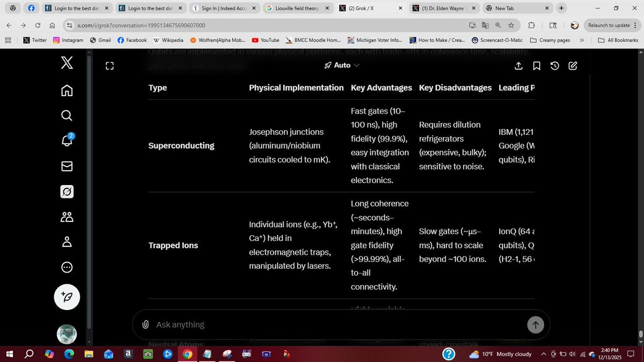Start a new Grok chat

[573, 65]
